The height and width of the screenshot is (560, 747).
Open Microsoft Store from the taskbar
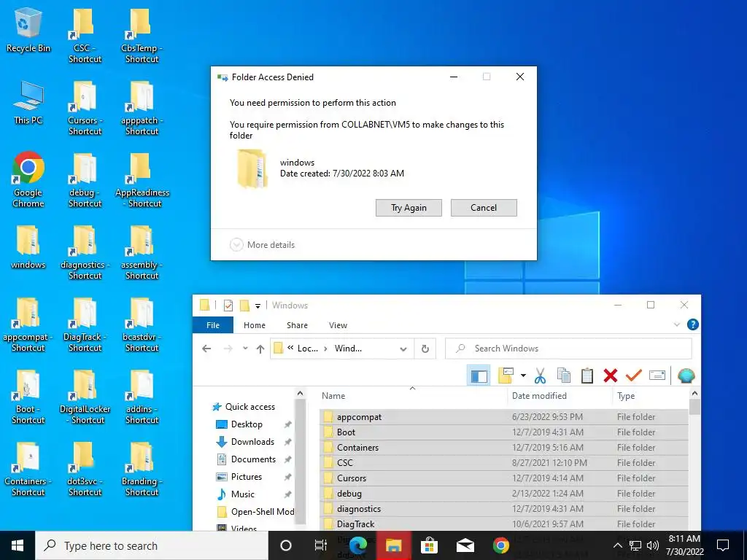point(429,545)
